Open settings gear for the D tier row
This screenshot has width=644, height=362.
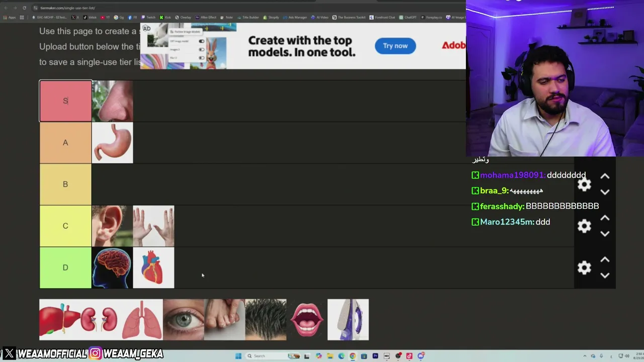coord(584,267)
